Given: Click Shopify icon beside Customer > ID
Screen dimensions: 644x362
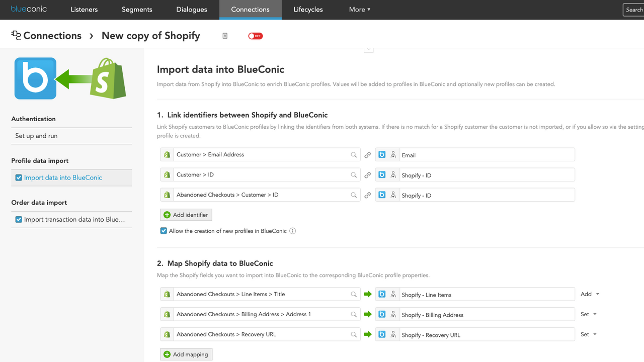Looking at the screenshot, I should pos(167,174).
